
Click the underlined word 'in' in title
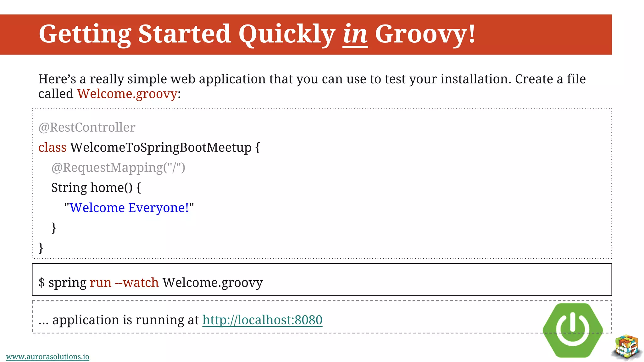(x=355, y=34)
